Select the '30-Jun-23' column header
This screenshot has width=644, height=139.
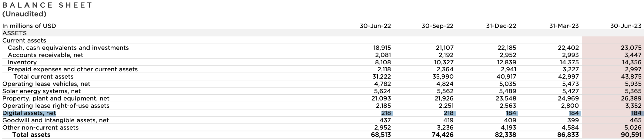coord(626,26)
